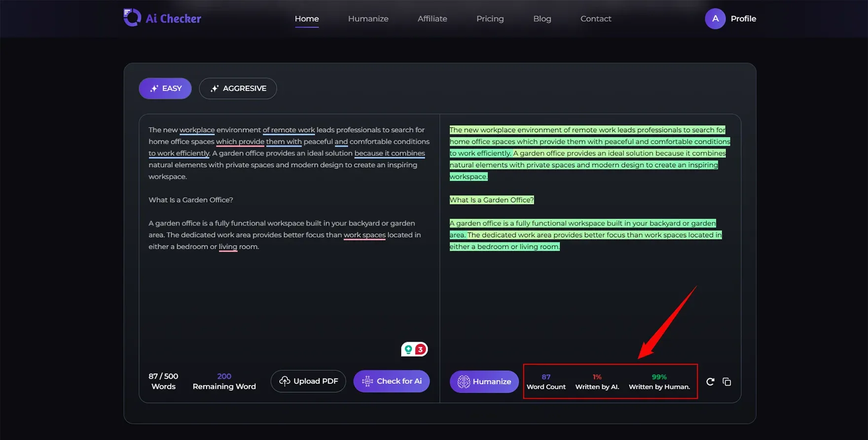Click left-pane heading "What Is a Garden Office?"

point(191,200)
